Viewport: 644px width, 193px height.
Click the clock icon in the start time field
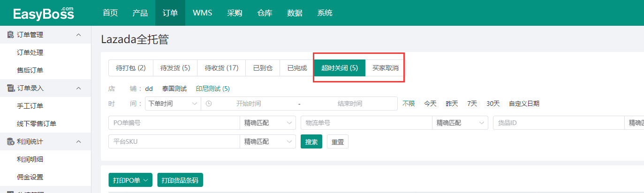pyautogui.click(x=209, y=104)
